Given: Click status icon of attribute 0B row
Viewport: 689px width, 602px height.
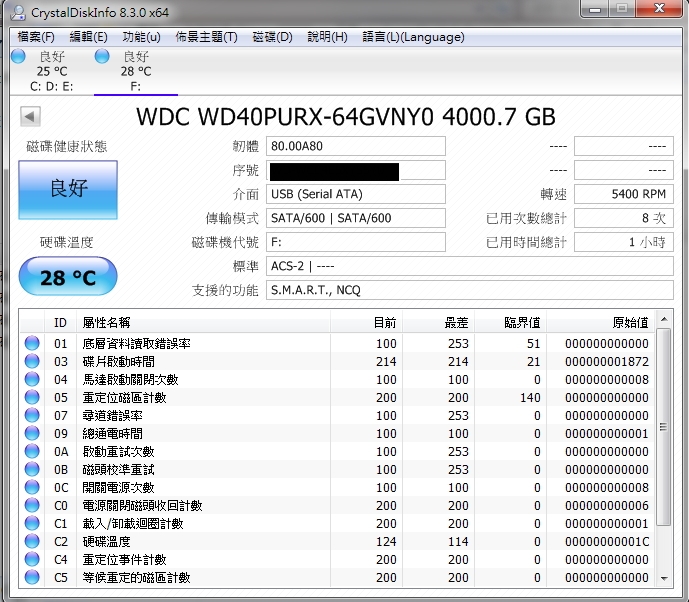Looking at the screenshot, I should point(32,469).
